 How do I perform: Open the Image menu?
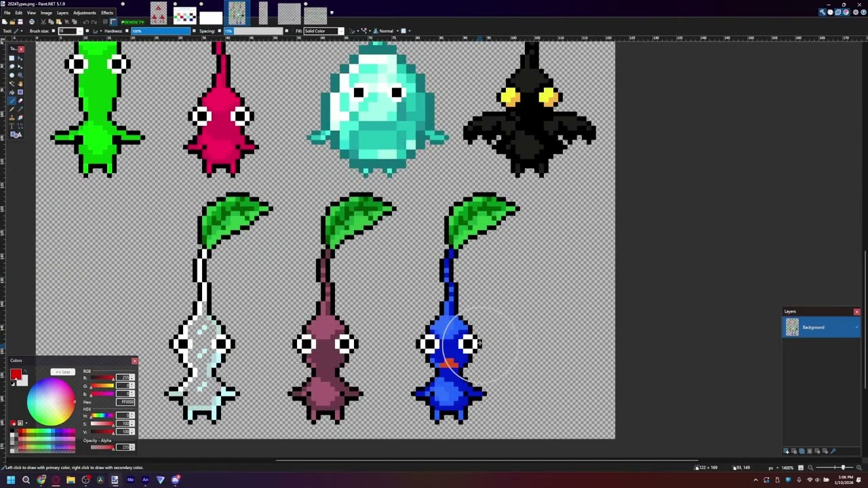[46, 13]
